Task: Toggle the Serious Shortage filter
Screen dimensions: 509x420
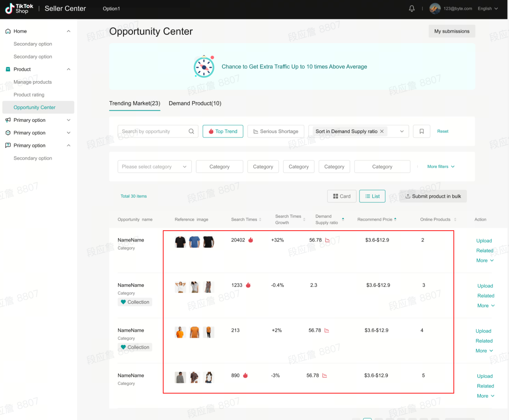Action: (276, 131)
